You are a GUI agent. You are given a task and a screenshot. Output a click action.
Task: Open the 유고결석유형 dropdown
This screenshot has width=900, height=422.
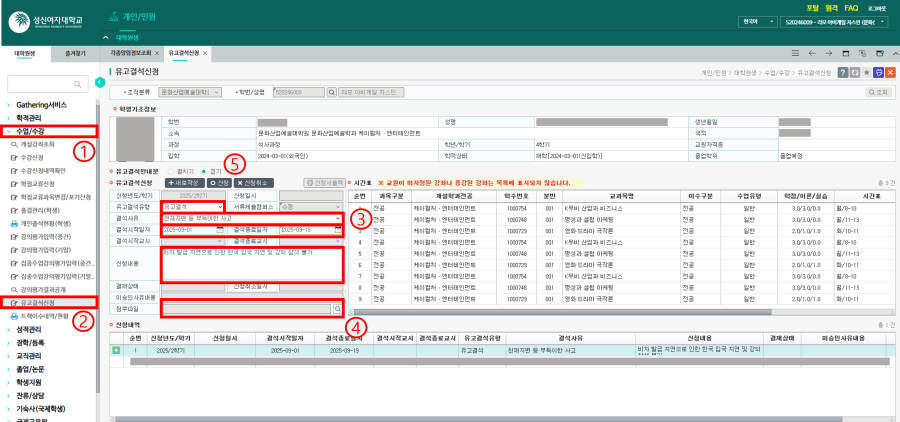point(193,206)
